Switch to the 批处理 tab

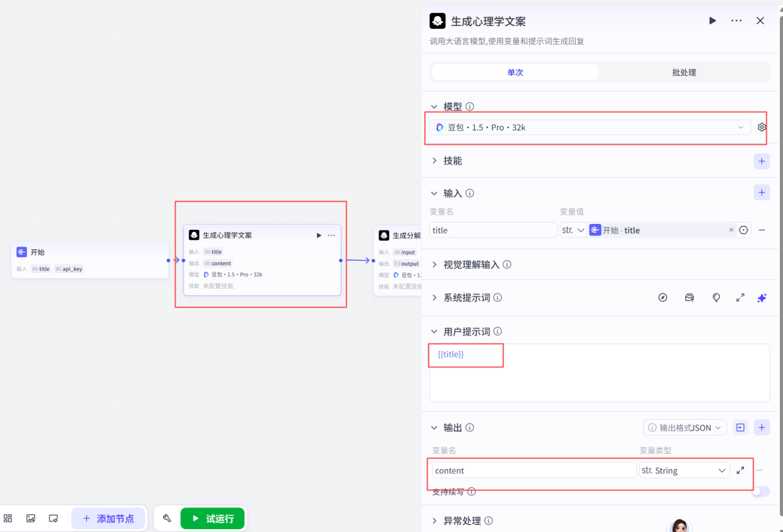(x=684, y=72)
